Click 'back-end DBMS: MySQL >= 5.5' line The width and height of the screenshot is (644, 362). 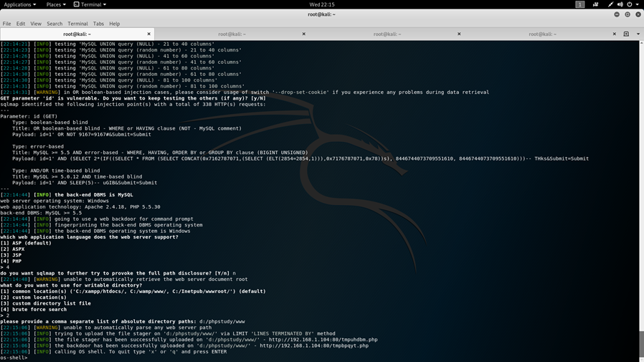(x=41, y=213)
